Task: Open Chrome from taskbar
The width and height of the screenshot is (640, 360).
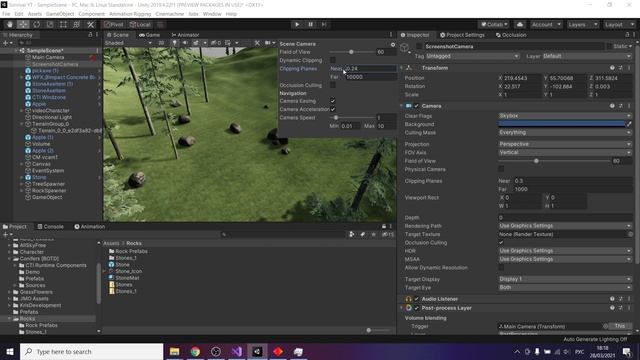Action: 195,351
